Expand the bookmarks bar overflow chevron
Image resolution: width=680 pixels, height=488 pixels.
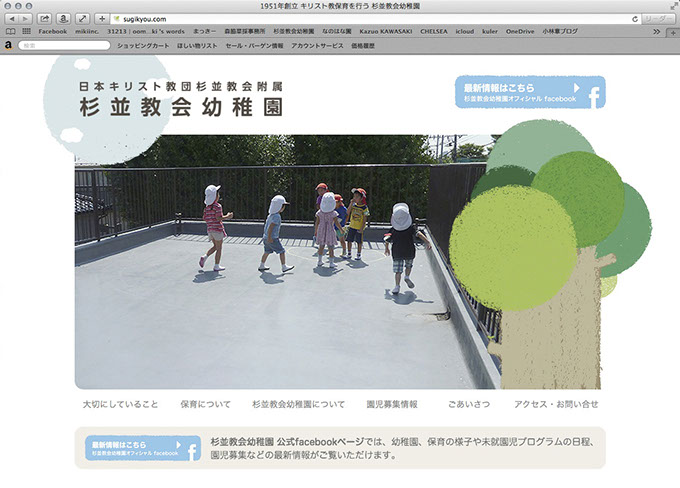(x=657, y=32)
